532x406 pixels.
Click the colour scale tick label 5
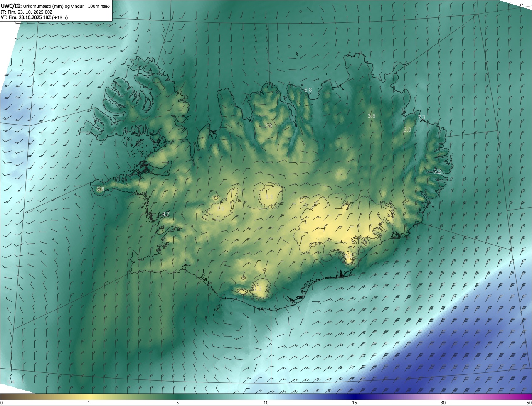click(x=177, y=403)
